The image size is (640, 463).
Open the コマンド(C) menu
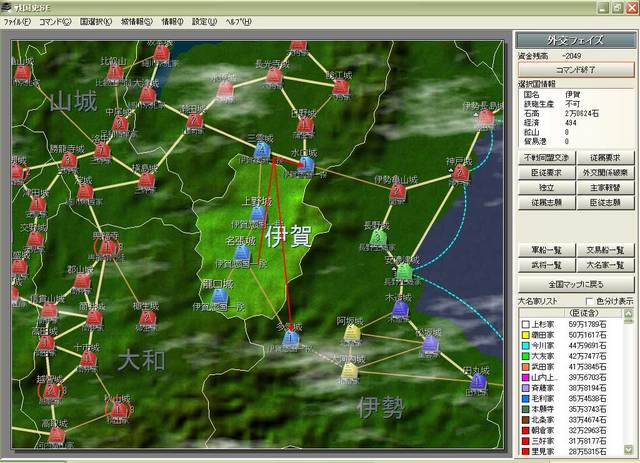[55, 22]
